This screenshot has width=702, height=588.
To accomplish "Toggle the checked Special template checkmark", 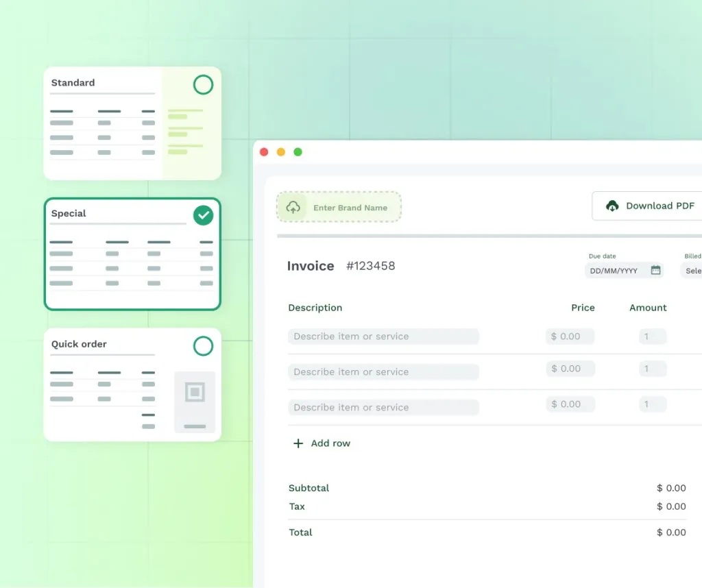I will (x=203, y=216).
